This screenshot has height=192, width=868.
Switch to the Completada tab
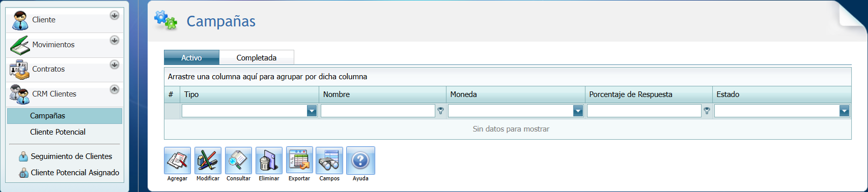(257, 57)
